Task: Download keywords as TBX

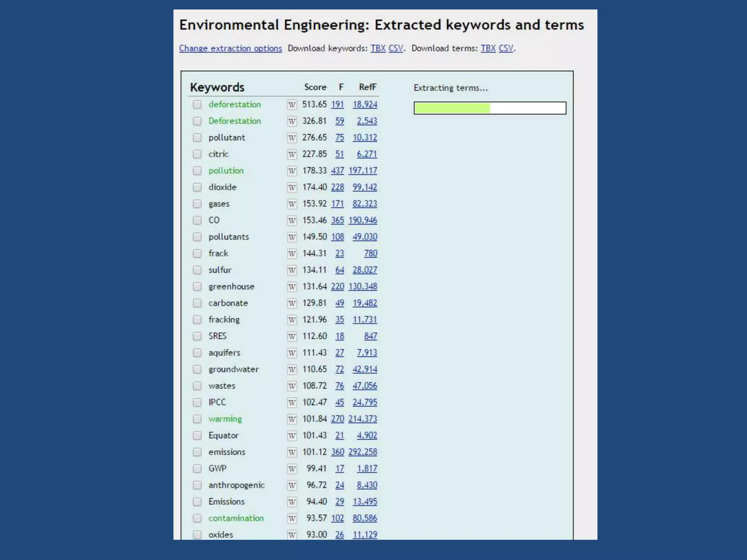Action: click(x=378, y=48)
